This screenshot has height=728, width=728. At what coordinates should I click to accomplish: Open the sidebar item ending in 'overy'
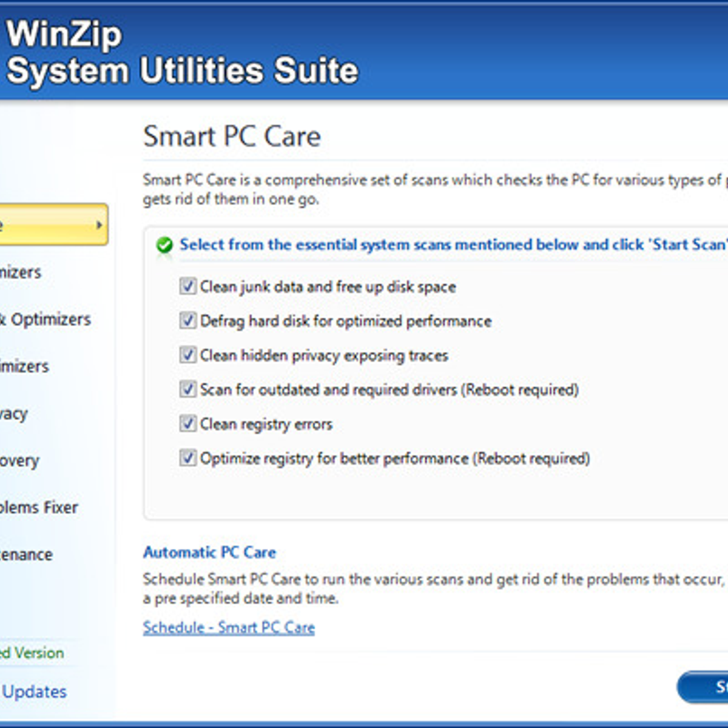(19, 460)
